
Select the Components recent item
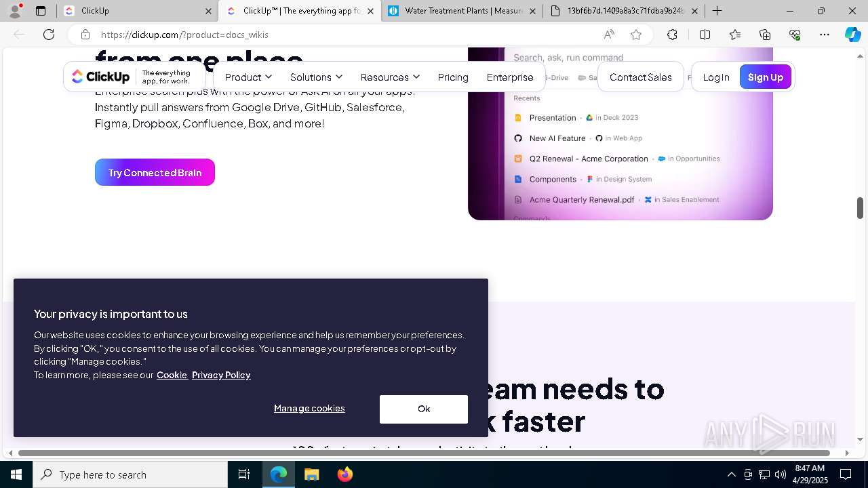583,179
